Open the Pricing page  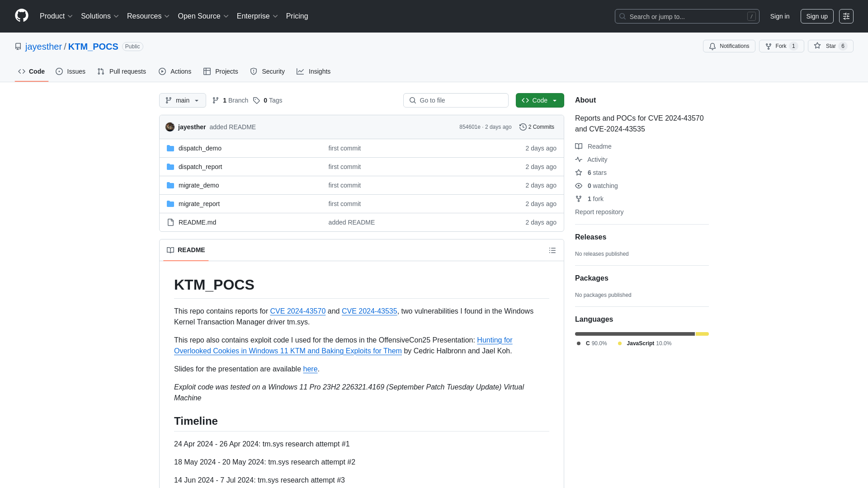click(297, 16)
